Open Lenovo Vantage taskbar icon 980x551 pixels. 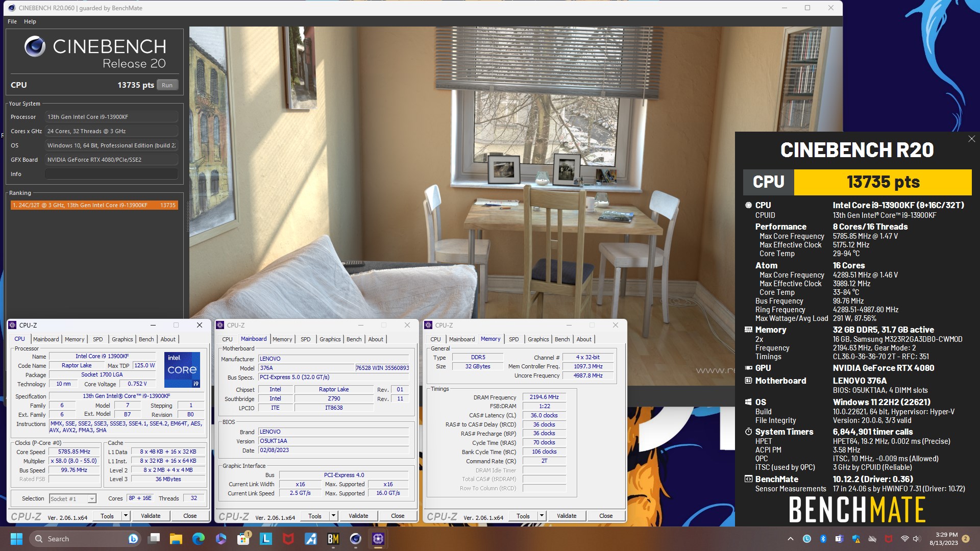(x=266, y=539)
